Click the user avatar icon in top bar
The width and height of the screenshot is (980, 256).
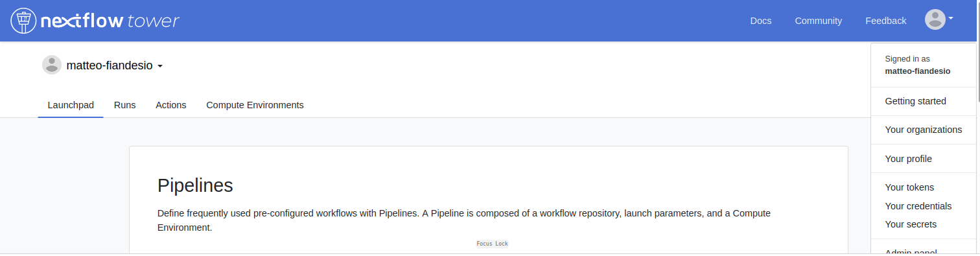click(935, 19)
